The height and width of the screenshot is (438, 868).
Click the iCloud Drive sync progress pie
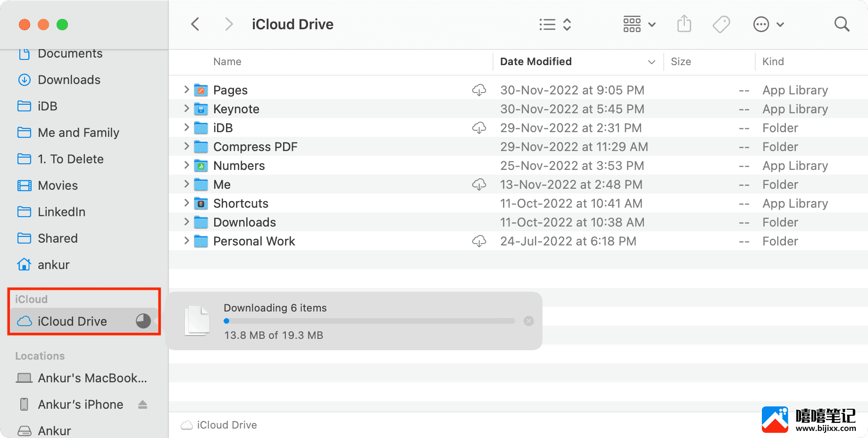click(143, 321)
